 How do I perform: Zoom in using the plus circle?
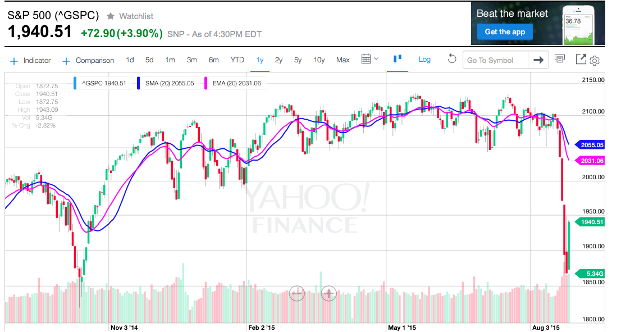(x=328, y=293)
